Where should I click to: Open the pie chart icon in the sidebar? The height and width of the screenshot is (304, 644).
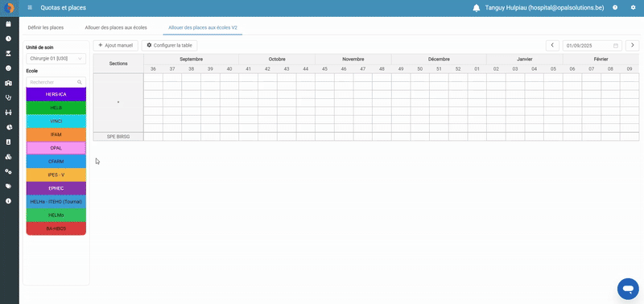point(8,127)
